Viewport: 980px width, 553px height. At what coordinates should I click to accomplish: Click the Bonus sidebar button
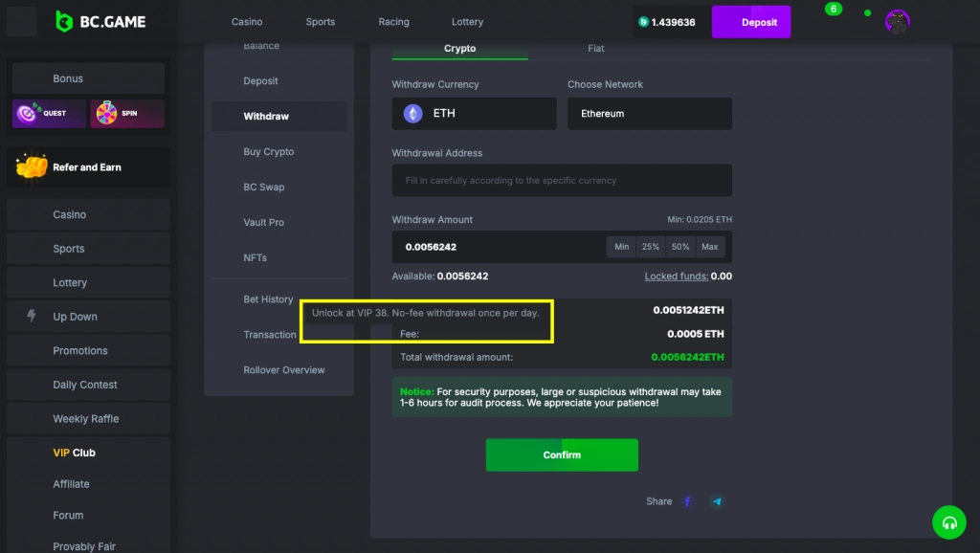click(88, 78)
